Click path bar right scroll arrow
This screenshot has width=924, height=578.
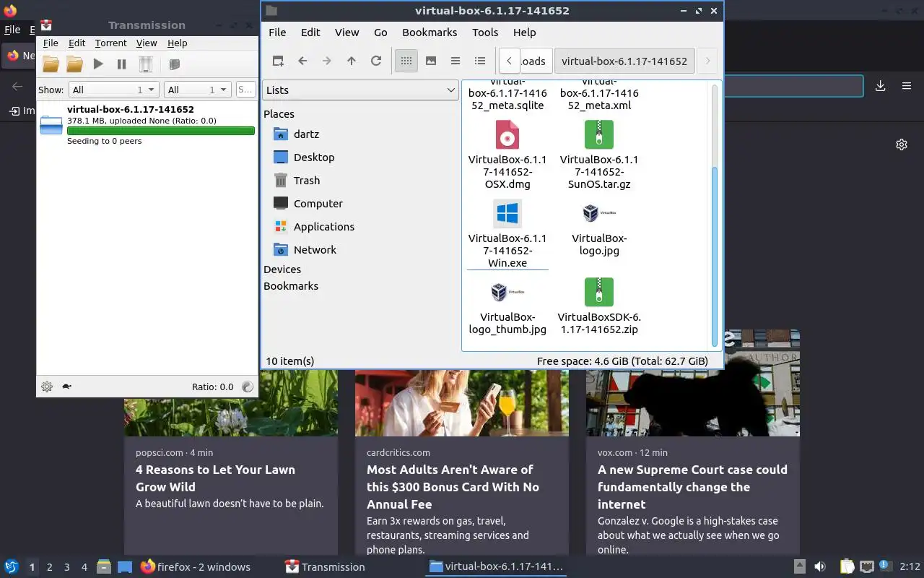[707, 61]
